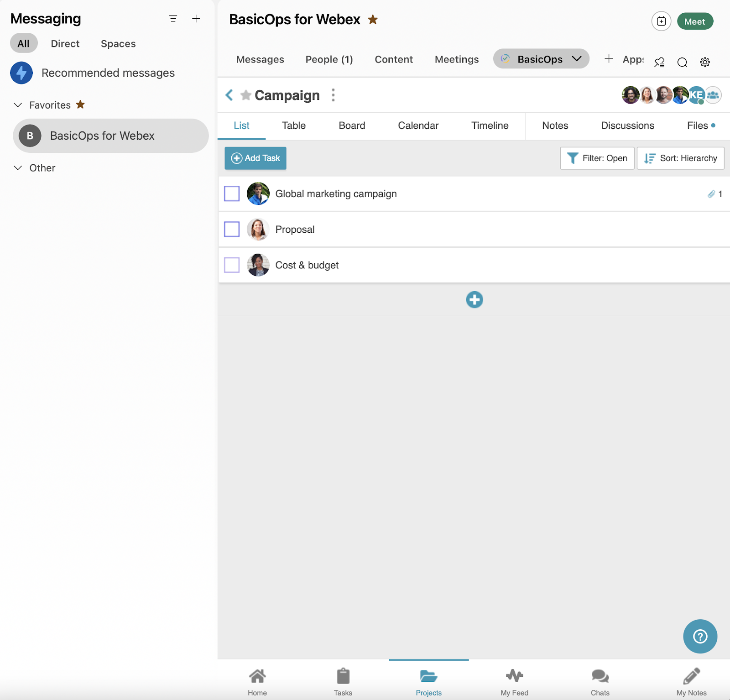Expand the Other section
Viewport: 730px width, 700px height.
(18, 168)
